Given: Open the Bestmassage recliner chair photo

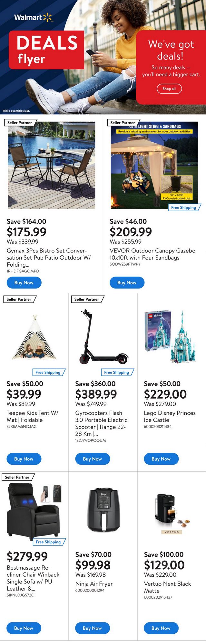Looking at the screenshot, I should 34,509.
